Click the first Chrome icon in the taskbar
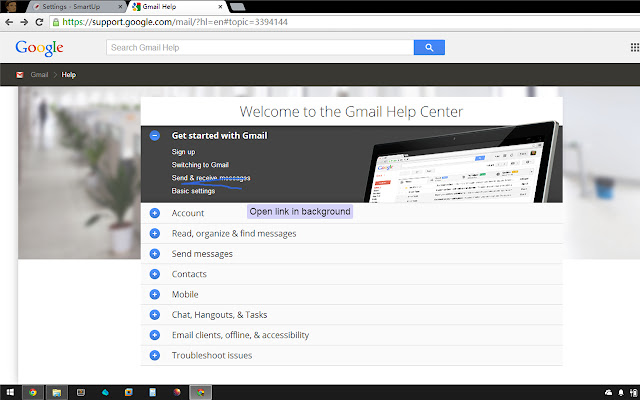The height and width of the screenshot is (400, 640). 33,392
